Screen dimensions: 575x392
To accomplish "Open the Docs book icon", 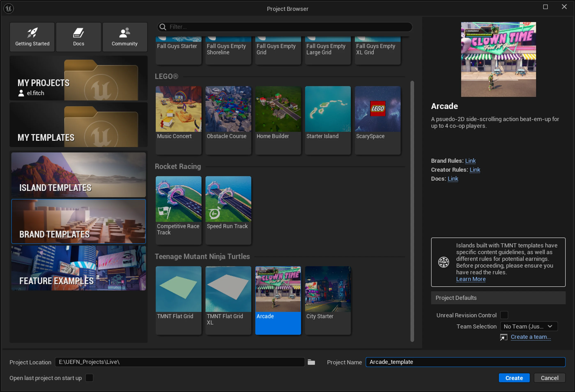I will [x=78, y=33].
